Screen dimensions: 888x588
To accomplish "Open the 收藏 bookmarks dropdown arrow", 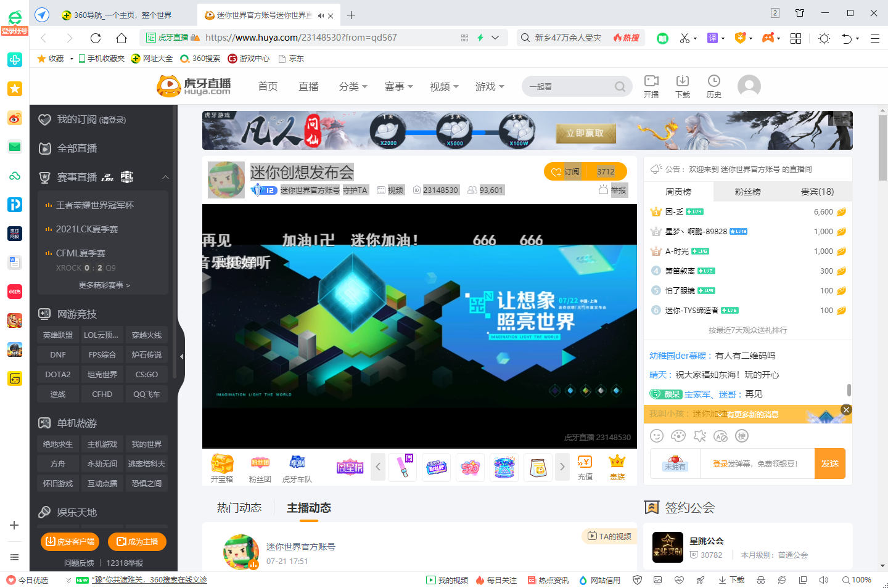I will coord(72,59).
